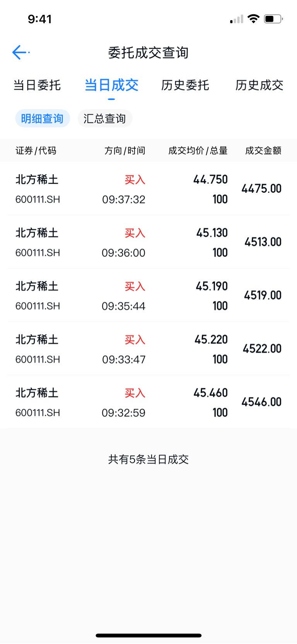The width and height of the screenshot is (297, 644).
Task: Select the trade with amount 4519.00
Action: tap(148, 295)
